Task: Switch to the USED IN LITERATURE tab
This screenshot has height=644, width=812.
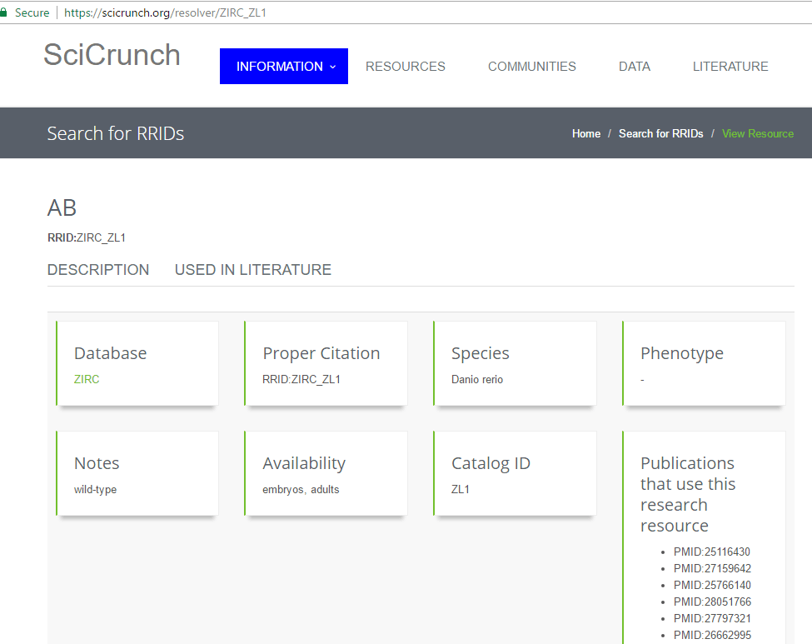Action: (x=252, y=270)
